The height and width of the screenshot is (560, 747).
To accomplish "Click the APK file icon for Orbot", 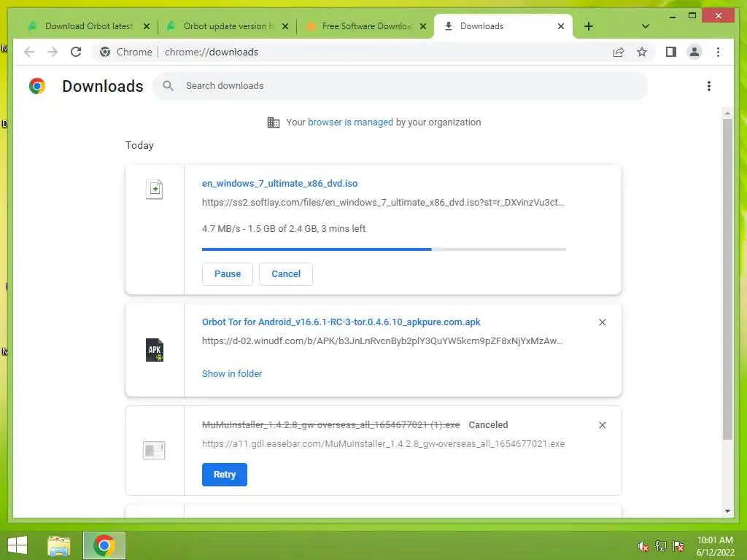I will point(155,350).
